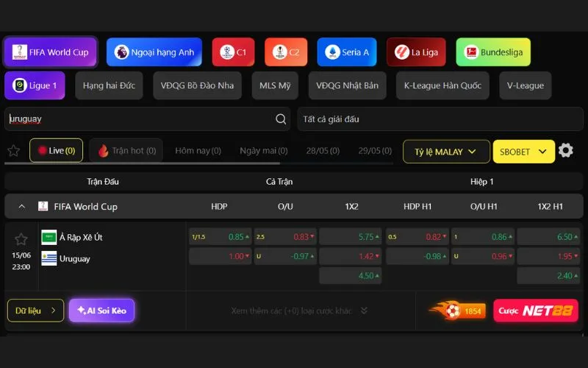The height and width of the screenshot is (368, 588).
Task: Favorite the Ả Rập Xê Út vs Uruguay match
Action: pos(21,239)
